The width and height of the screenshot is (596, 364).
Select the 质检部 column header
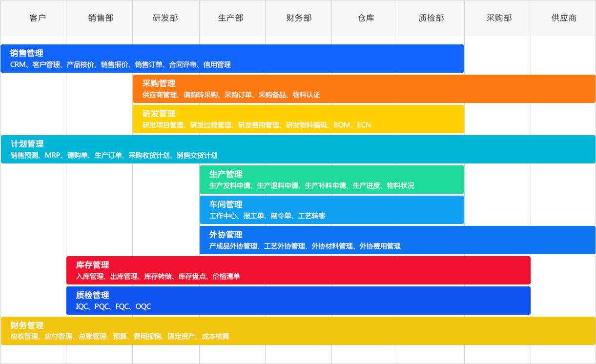click(x=431, y=19)
